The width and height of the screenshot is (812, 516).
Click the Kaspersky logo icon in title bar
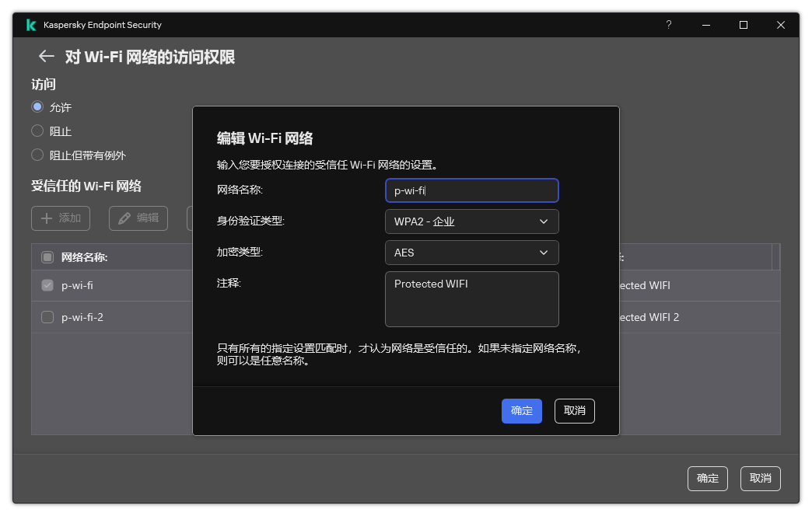31,24
